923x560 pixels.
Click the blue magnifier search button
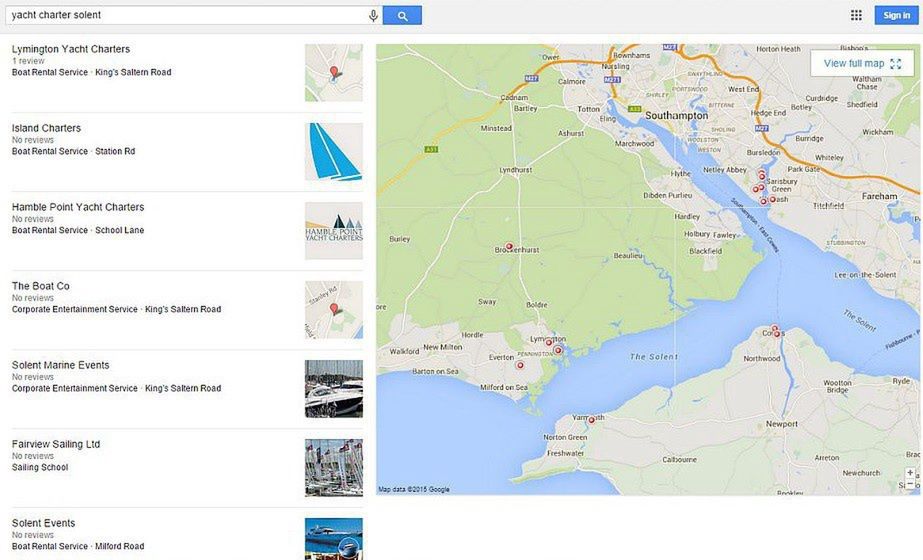click(x=402, y=15)
